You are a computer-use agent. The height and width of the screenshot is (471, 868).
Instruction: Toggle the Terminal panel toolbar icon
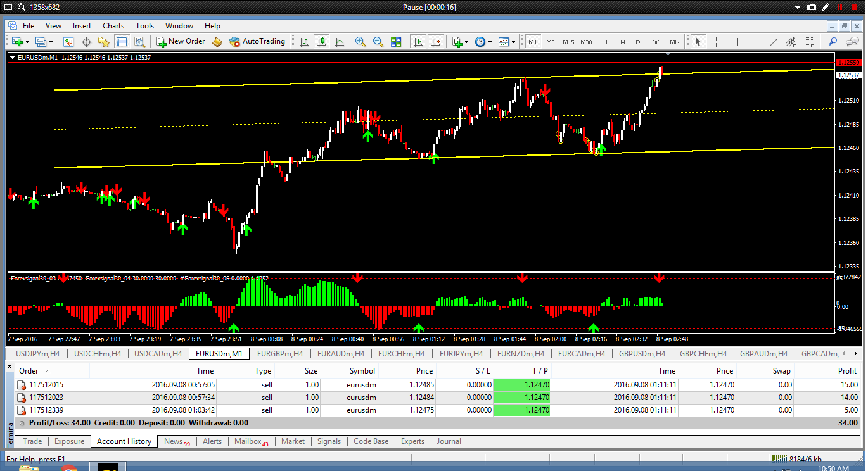coord(122,42)
